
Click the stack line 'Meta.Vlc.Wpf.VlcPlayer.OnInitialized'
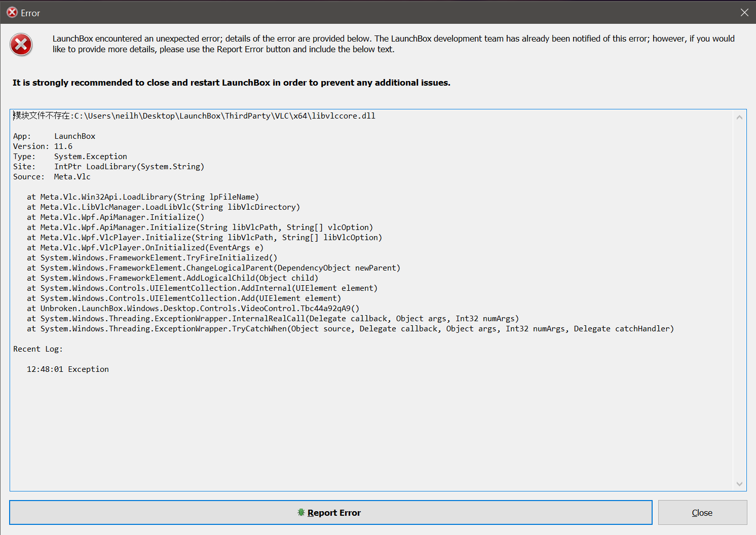click(145, 247)
